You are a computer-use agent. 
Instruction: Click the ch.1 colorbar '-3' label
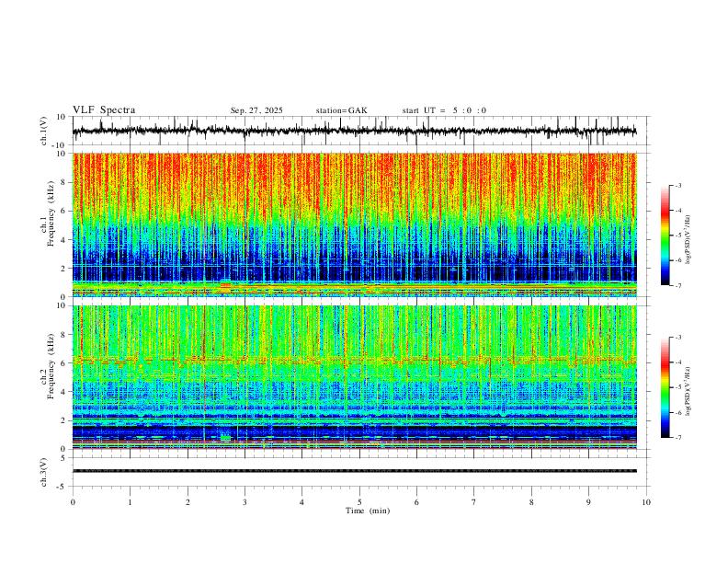click(x=677, y=185)
